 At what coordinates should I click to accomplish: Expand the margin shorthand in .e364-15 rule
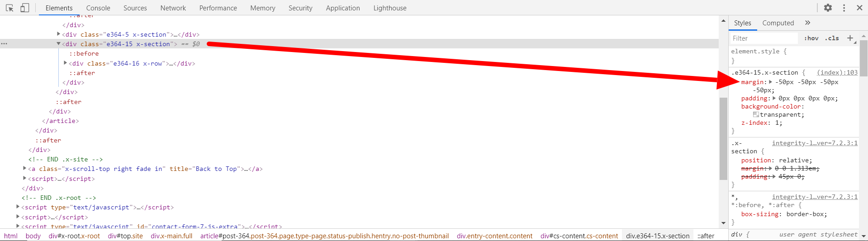tap(770, 82)
